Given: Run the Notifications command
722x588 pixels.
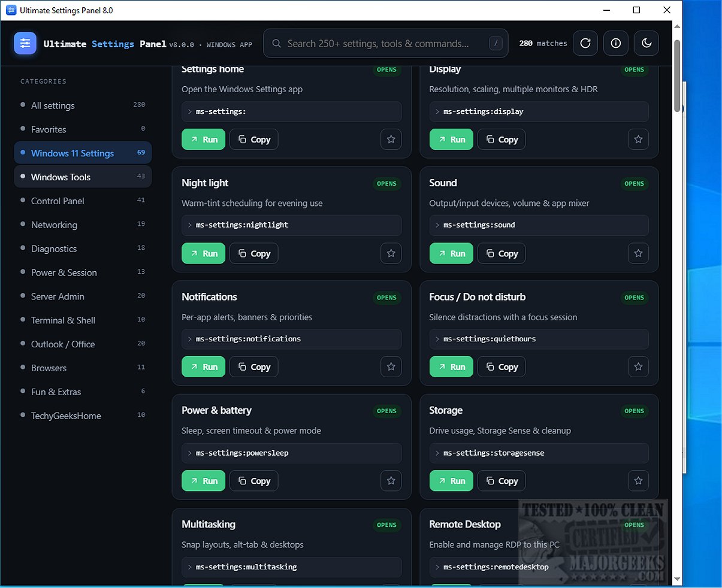Looking at the screenshot, I should (x=204, y=366).
